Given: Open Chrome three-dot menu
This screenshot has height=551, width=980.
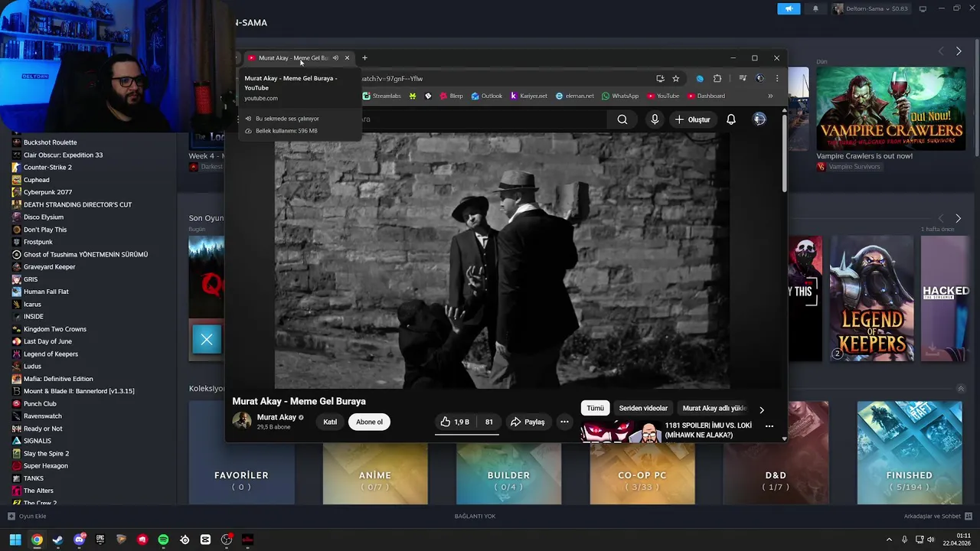Looking at the screenshot, I should click(x=777, y=78).
